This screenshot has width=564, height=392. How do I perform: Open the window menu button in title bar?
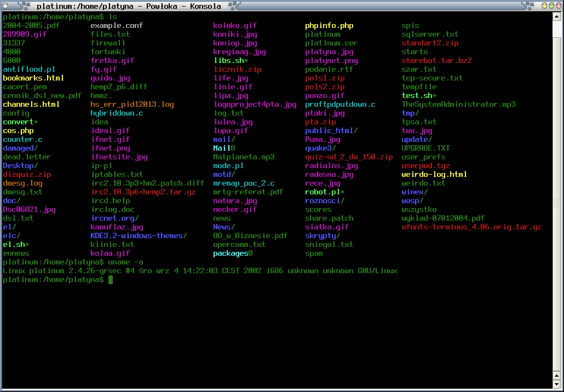5,5
